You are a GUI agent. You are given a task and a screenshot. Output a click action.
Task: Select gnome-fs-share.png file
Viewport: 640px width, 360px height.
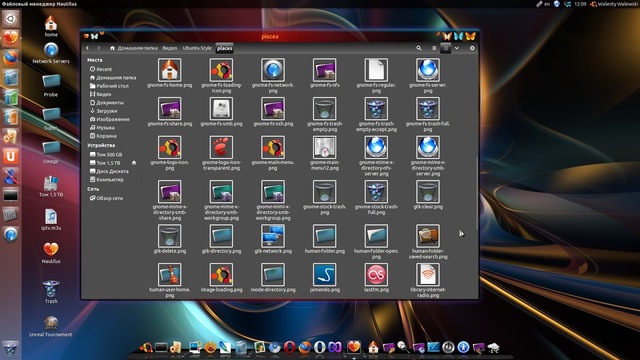(170, 109)
